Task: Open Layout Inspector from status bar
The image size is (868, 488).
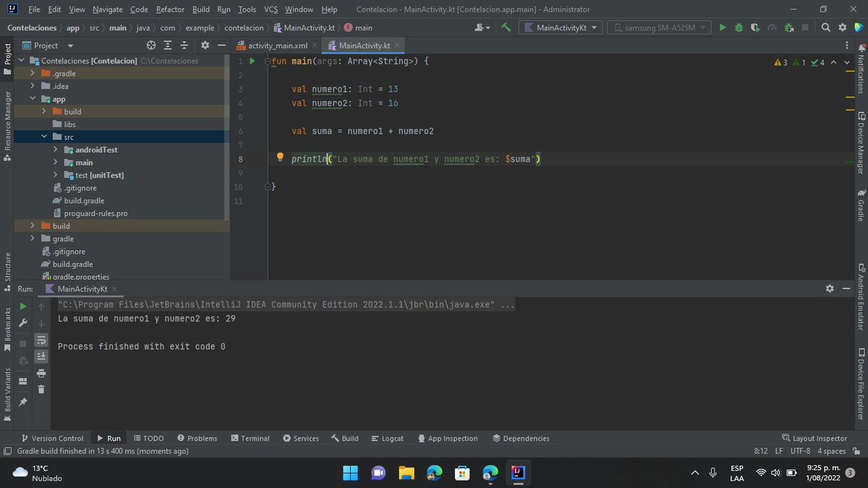Action: click(814, 438)
